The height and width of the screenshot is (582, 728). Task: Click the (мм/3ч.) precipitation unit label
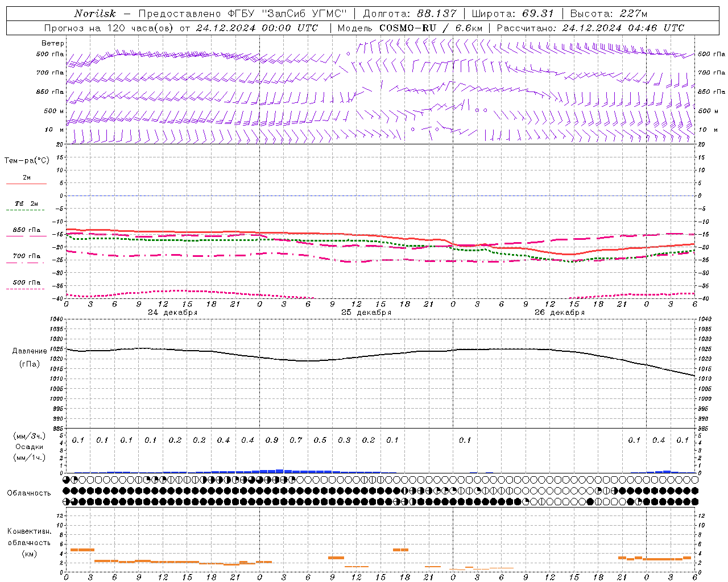point(30,436)
